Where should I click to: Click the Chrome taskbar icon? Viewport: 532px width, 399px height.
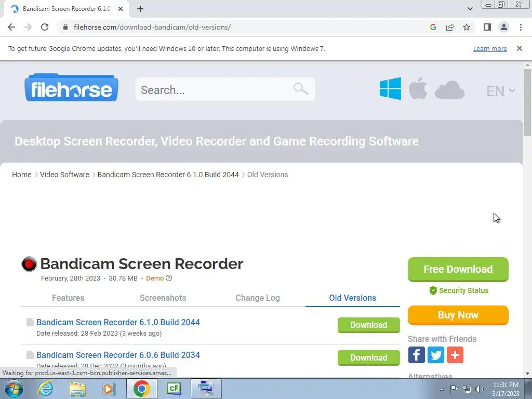pos(141,389)
